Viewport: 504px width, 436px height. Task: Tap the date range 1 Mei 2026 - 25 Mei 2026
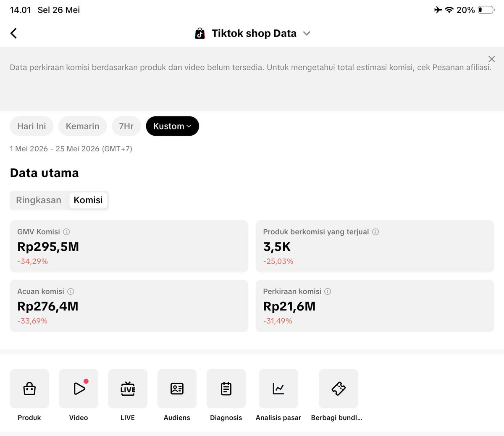point(71,149)
